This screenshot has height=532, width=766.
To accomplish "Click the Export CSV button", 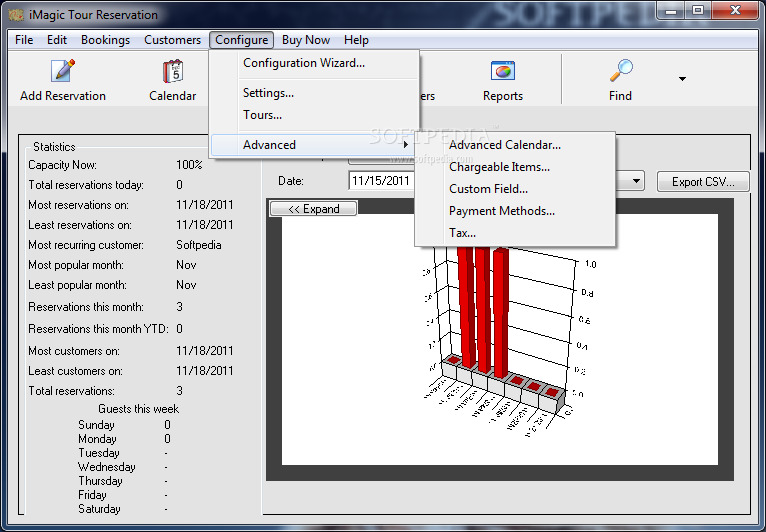I will 703,182.
